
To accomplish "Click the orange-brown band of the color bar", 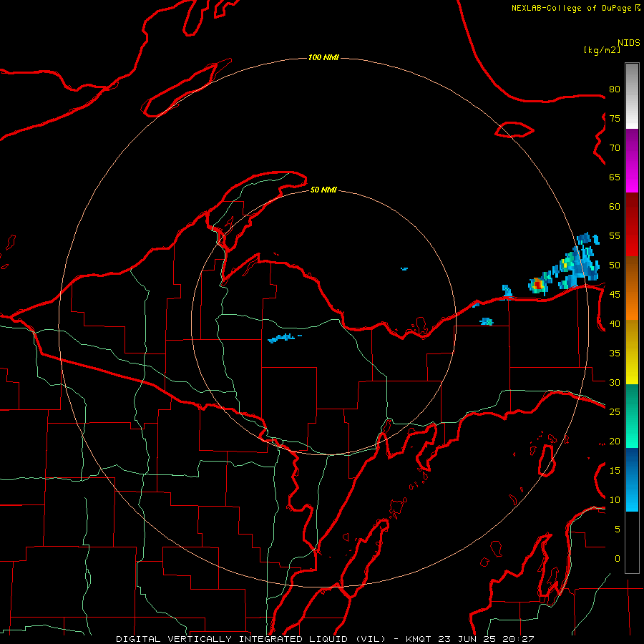I will tap(632, 288).
